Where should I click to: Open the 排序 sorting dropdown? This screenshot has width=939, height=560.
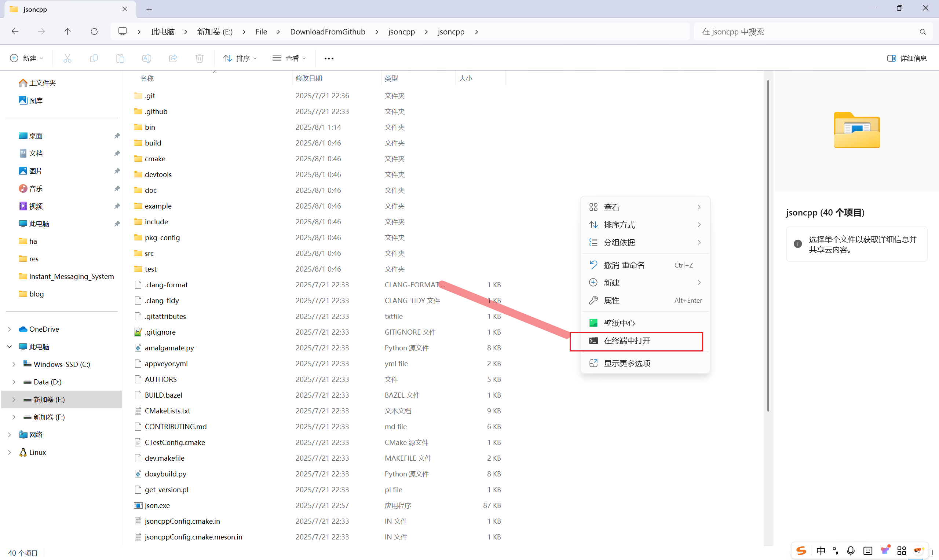pyautogui.click(x=240, y=58)
